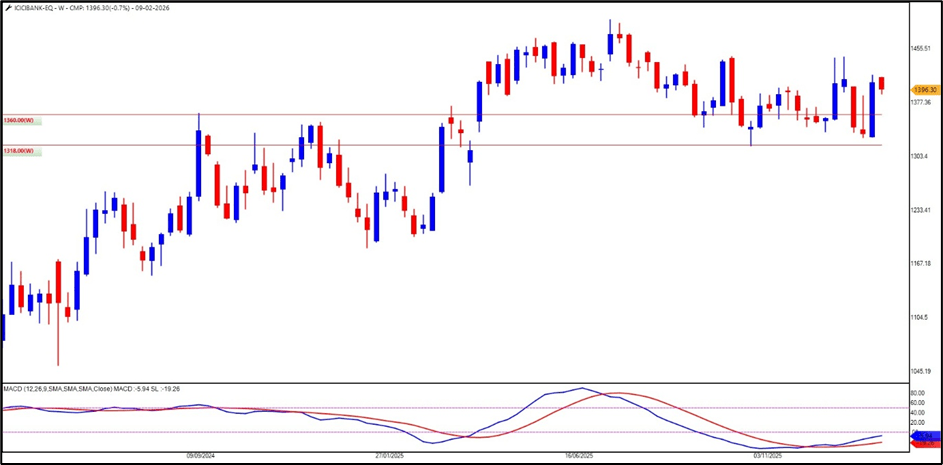Image resolution: width=943 pixels, height=465 pixels.
Task: Click the 1455.51 price axis label
Action: coord(921,48)
